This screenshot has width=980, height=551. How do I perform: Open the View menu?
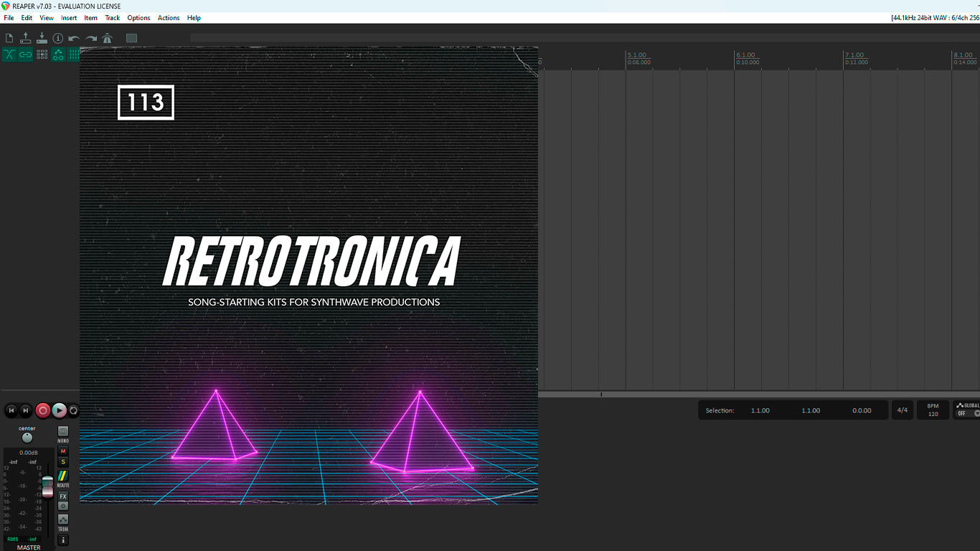point(47,18)
